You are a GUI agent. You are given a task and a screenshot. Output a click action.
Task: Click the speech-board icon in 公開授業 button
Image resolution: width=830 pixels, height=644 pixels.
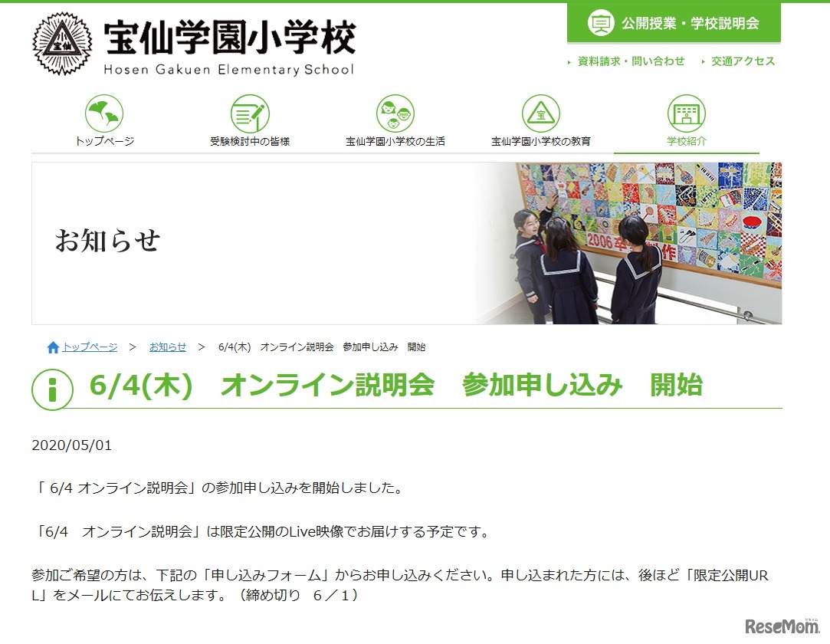(601, 23)
